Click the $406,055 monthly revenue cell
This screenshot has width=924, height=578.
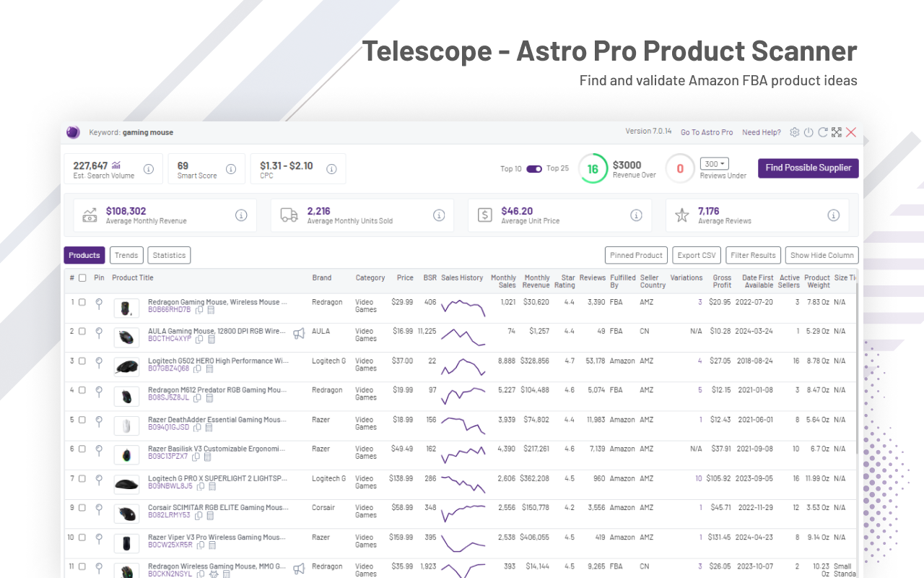(533, 538)
